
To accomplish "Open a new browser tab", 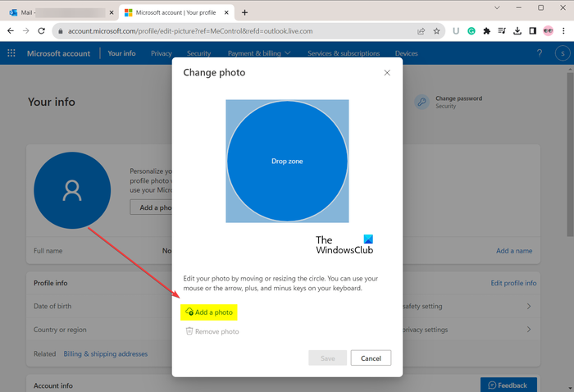I will coord(244,12).
